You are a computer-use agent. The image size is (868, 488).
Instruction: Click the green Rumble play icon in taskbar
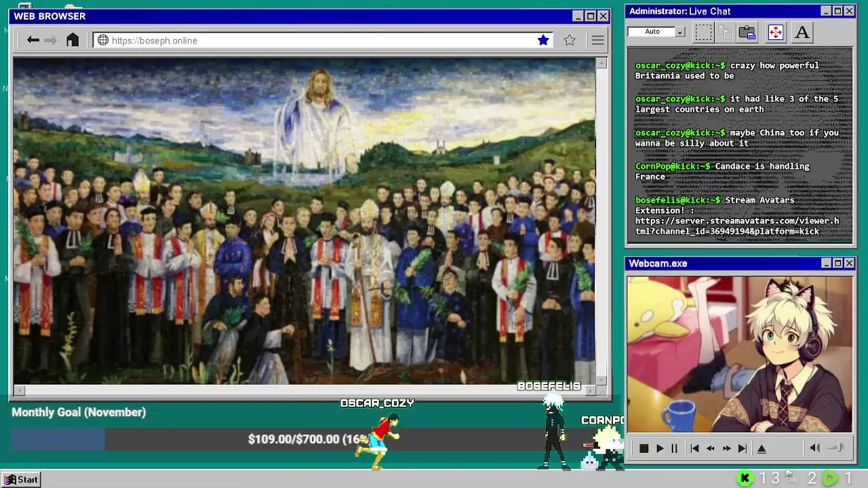coord(830,479)
